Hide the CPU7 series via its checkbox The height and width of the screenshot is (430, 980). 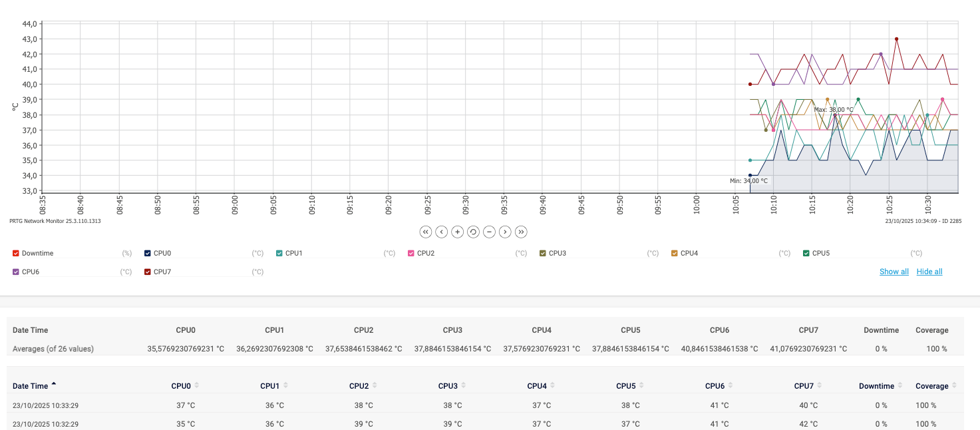[x=148, y=272]
